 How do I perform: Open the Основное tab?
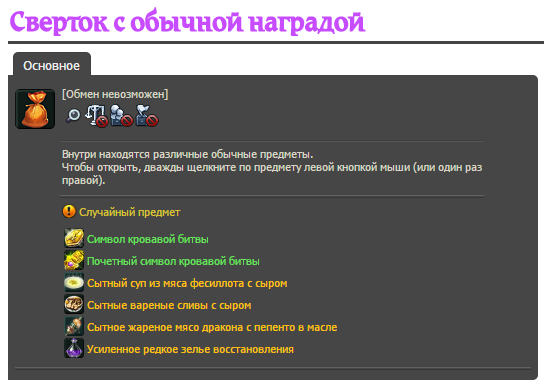click(52, 65)
